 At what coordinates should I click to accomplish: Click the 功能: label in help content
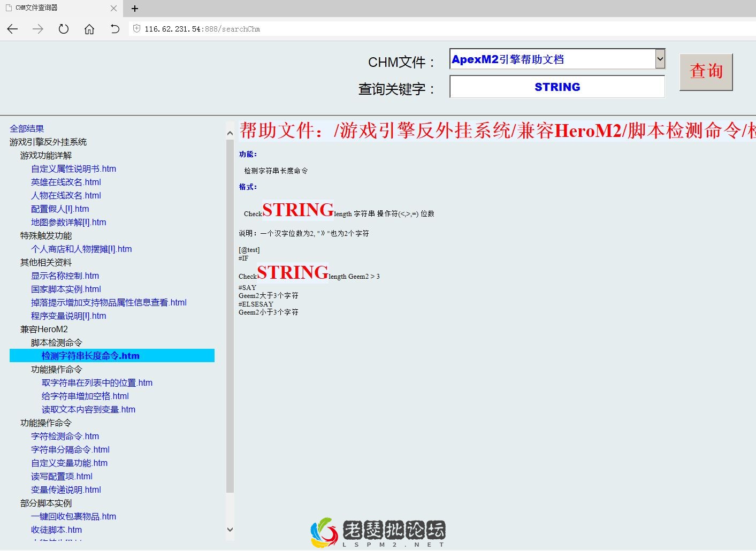(248, 154)
